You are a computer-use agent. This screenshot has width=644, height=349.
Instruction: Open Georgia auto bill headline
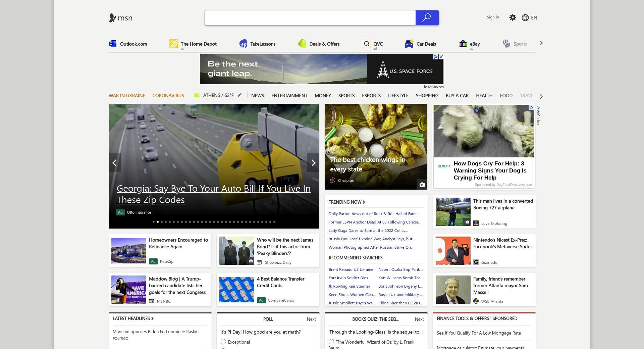214,194
